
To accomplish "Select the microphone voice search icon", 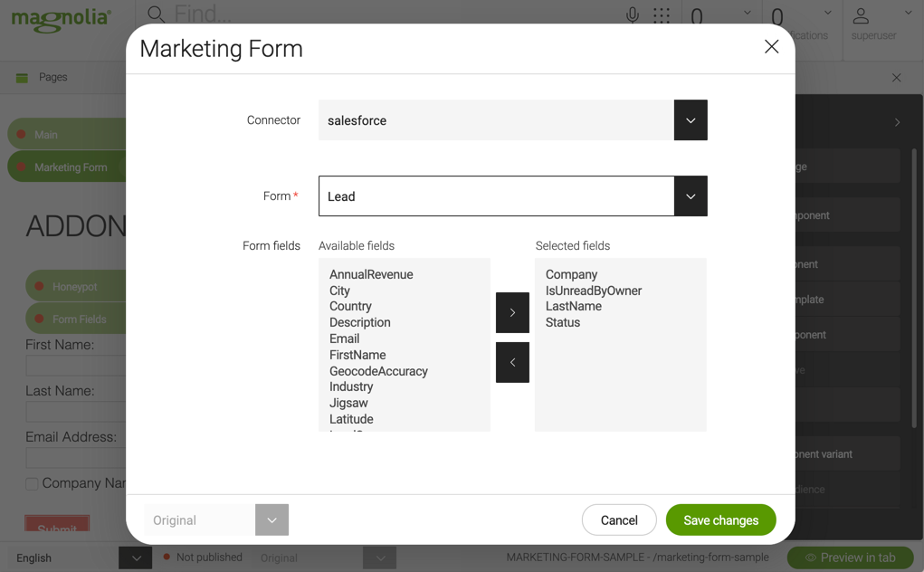I will tap(633, 14).
